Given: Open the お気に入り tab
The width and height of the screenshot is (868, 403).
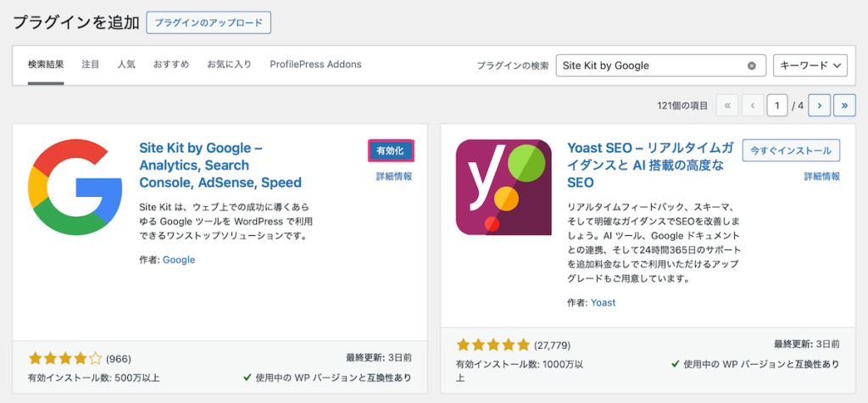Looking at the screenshot, I should click(x=229, y=64).
